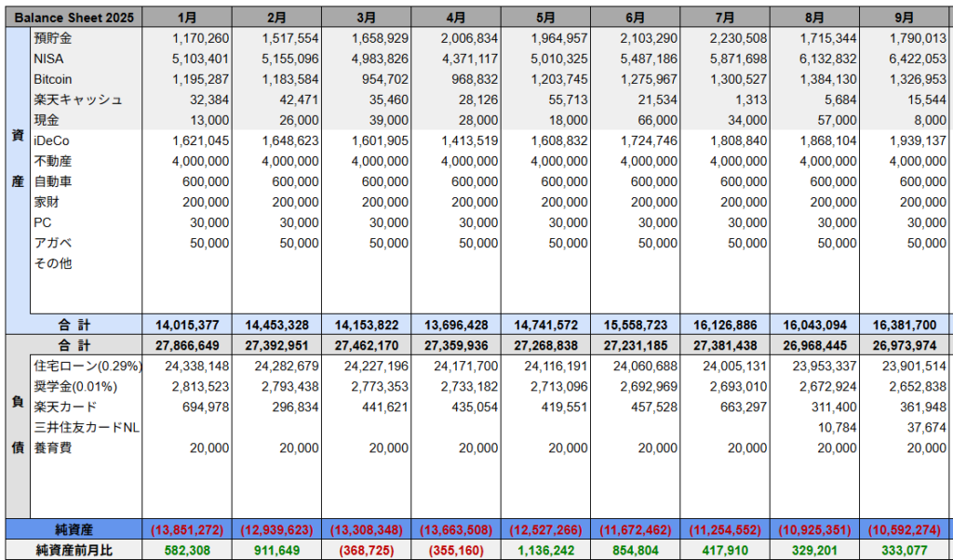Select the blue 純資産 row header
This screenshot has height=560, width=953.
coord(73,529)
